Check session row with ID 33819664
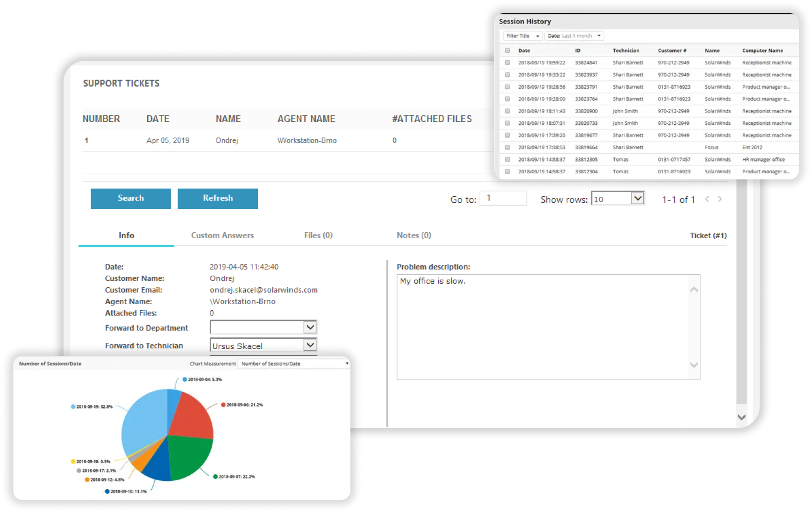Viewport: 812px width, 513px height. click(507, 147)
